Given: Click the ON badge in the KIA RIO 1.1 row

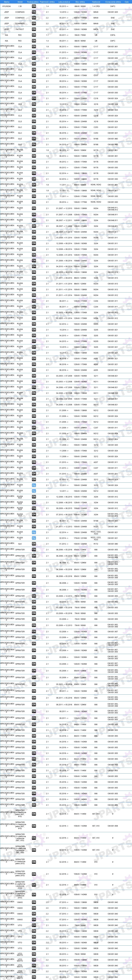Looking at the screenshot, I should point(34,35).
